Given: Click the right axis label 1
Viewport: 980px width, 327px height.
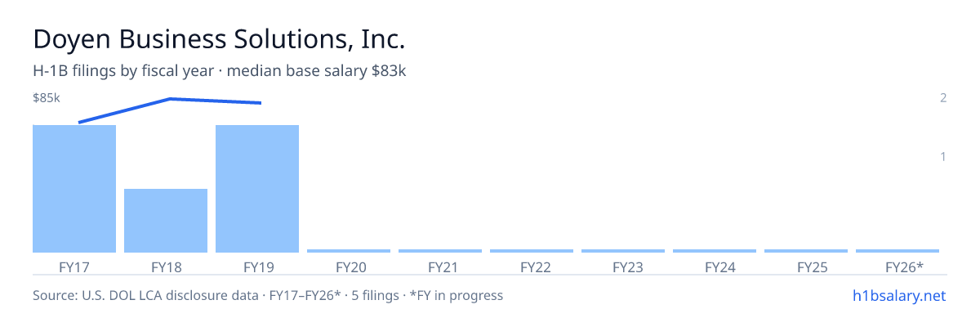Looking at the screenshot, I should coord(943,156).
